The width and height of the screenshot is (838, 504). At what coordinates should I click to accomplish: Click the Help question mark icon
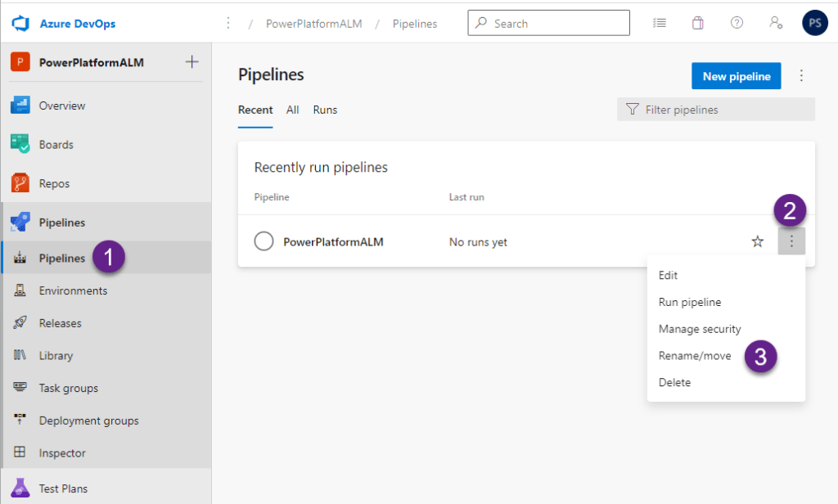pos(737,24)
